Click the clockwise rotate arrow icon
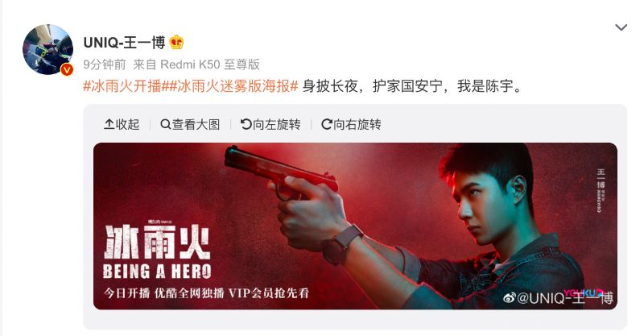 (327, 124)
